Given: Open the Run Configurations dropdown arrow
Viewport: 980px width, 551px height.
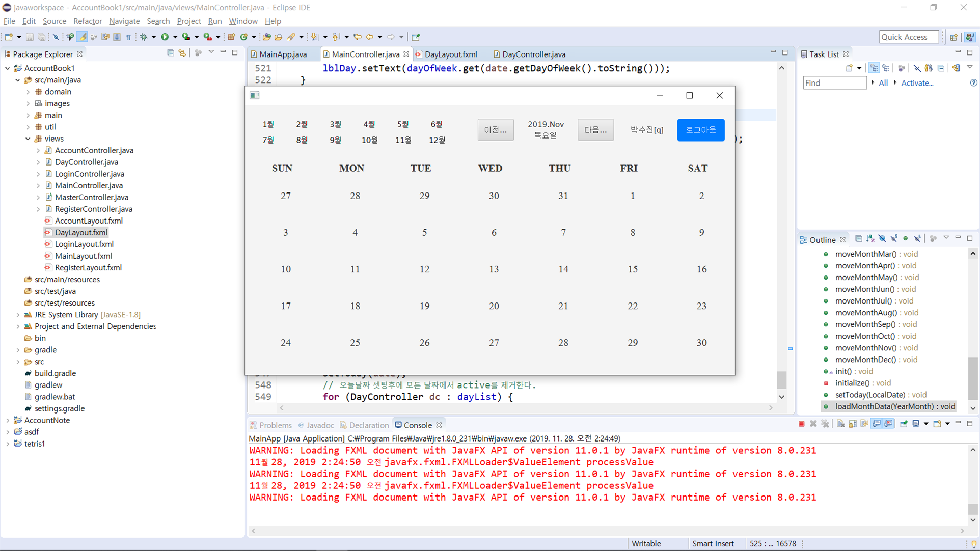Looking at the screenshot, I should (x=175, y=37).
